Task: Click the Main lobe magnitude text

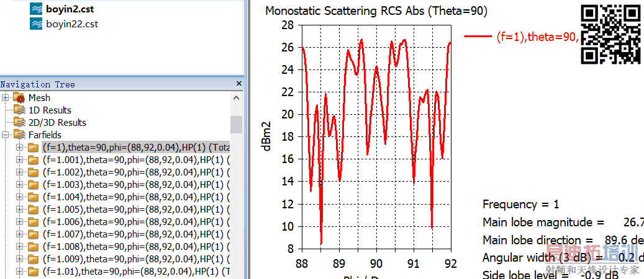Action: pyautogui.click(x=563, y=223)
